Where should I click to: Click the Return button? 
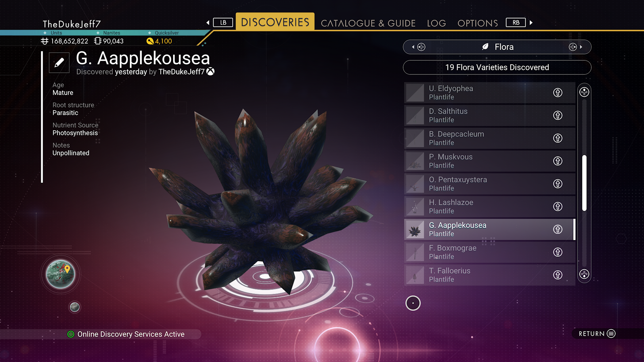pos(597,334)
